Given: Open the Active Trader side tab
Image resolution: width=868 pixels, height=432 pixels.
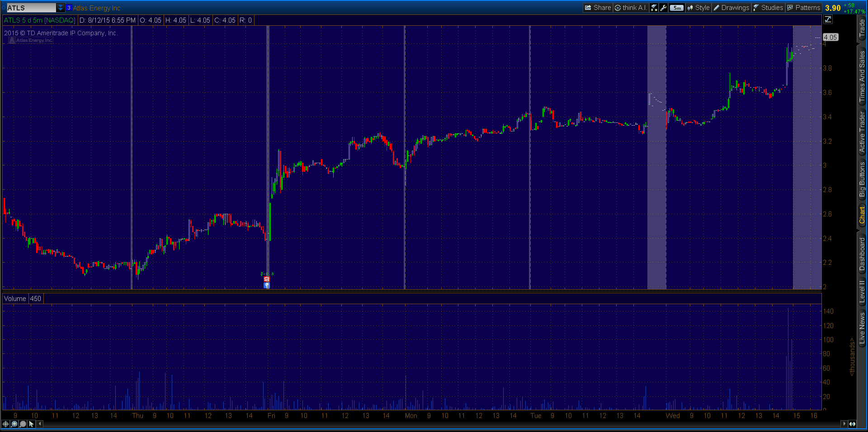Looking at the screenshot, I should coord(862,132).
